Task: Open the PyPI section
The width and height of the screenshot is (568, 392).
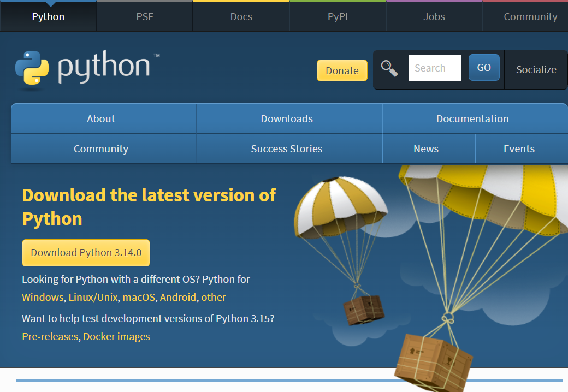Action: 337,16
